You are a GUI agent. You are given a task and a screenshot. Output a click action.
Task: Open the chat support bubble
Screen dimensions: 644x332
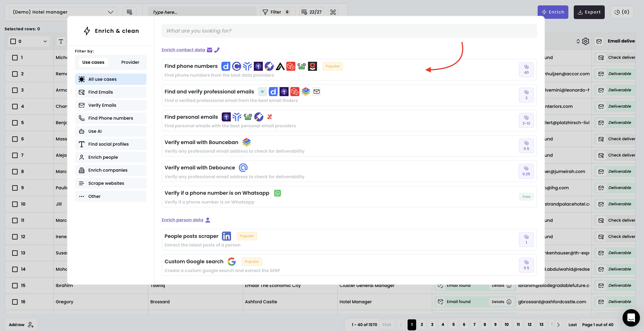(x=631, y=318)
